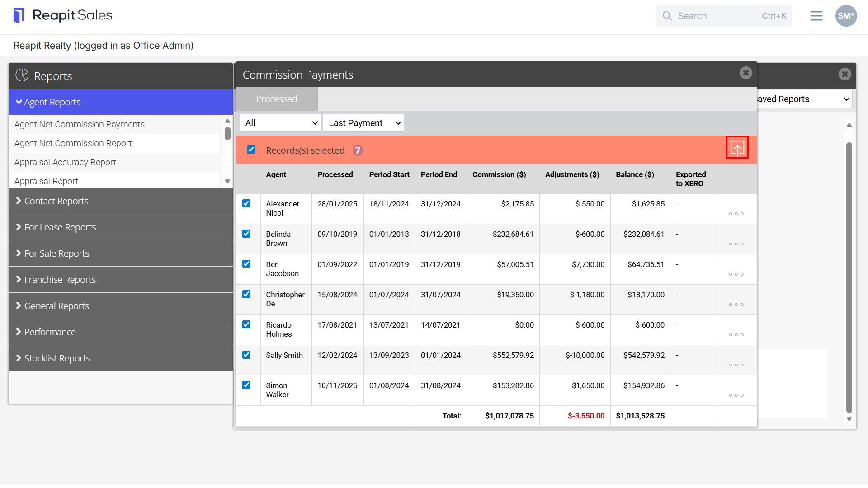
Task: Open the SM user avatar menu
Action: pos(846,16)
